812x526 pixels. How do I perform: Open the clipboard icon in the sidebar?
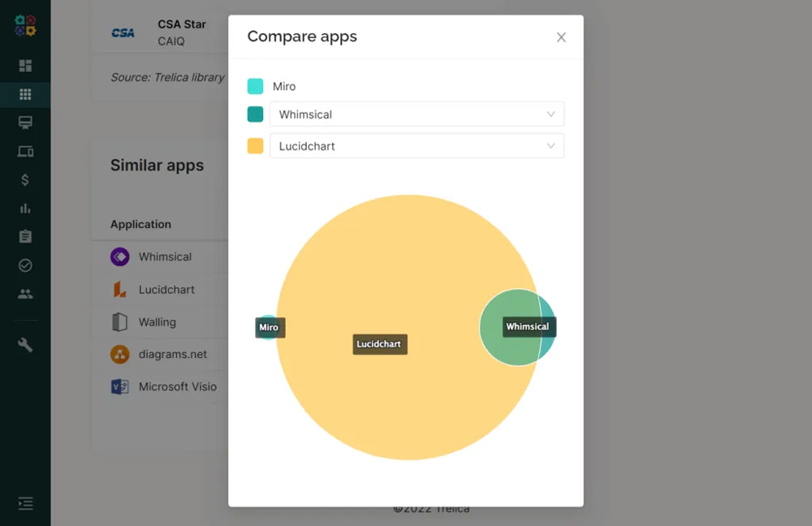(25, 236)
